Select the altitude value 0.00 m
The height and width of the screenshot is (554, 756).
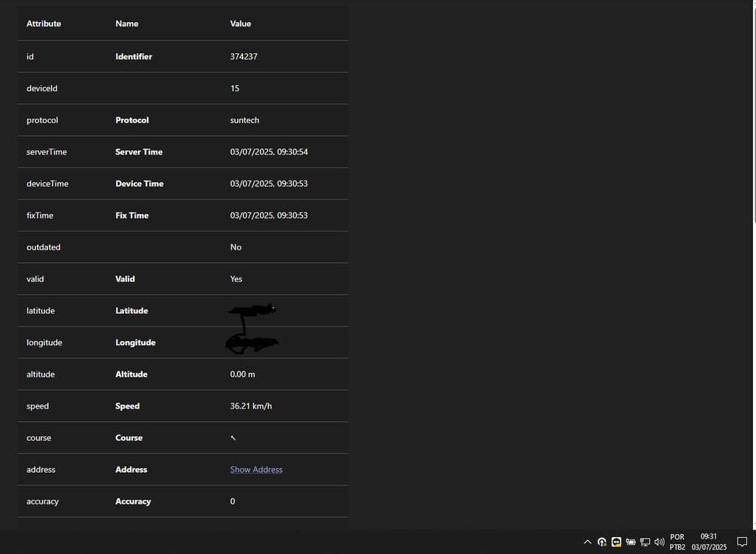242,375
